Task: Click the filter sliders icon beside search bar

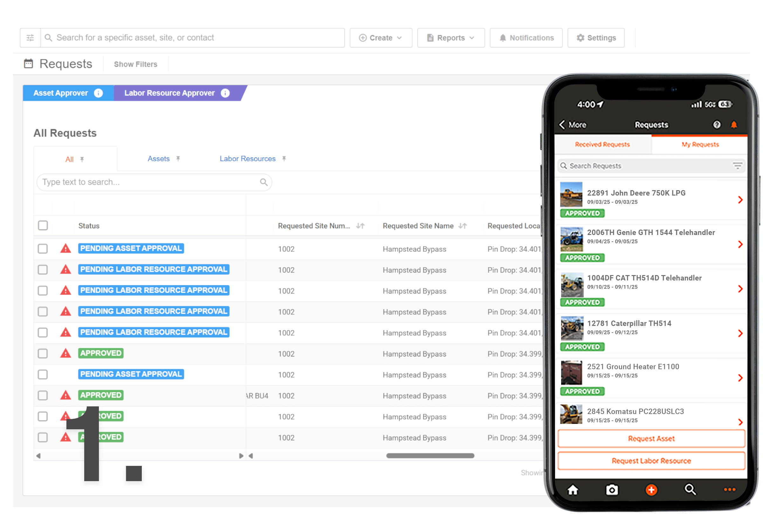Action: pyautogui.click(x=30, y=38)
